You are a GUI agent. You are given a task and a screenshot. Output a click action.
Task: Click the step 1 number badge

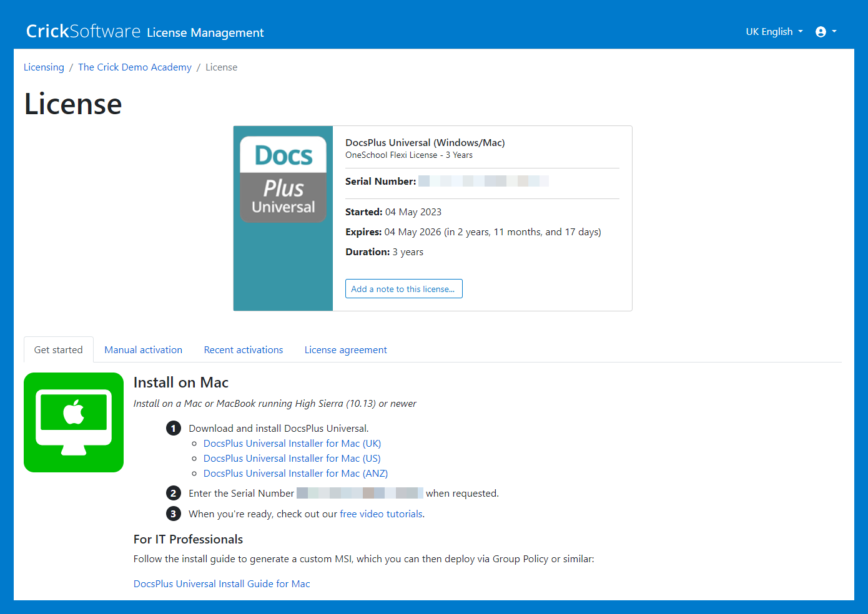point(174,429)
